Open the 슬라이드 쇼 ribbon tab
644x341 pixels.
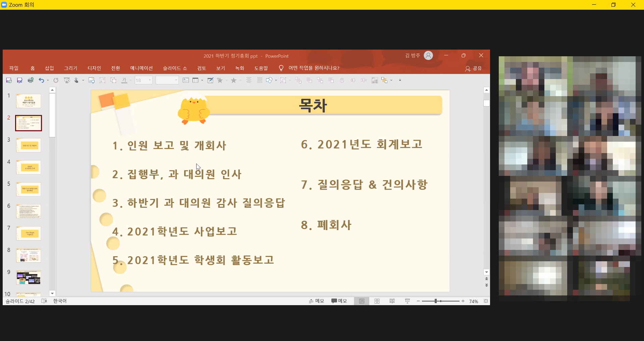click(175, 68)
